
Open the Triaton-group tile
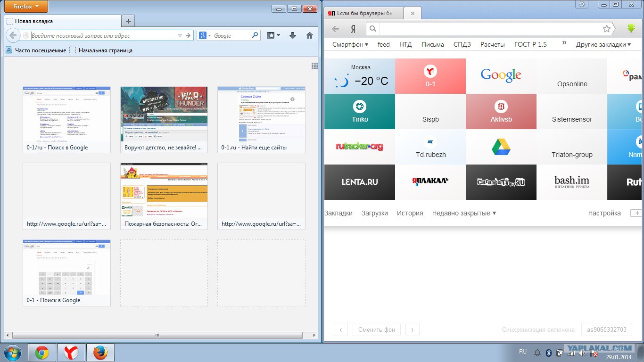tap(572, 147)
